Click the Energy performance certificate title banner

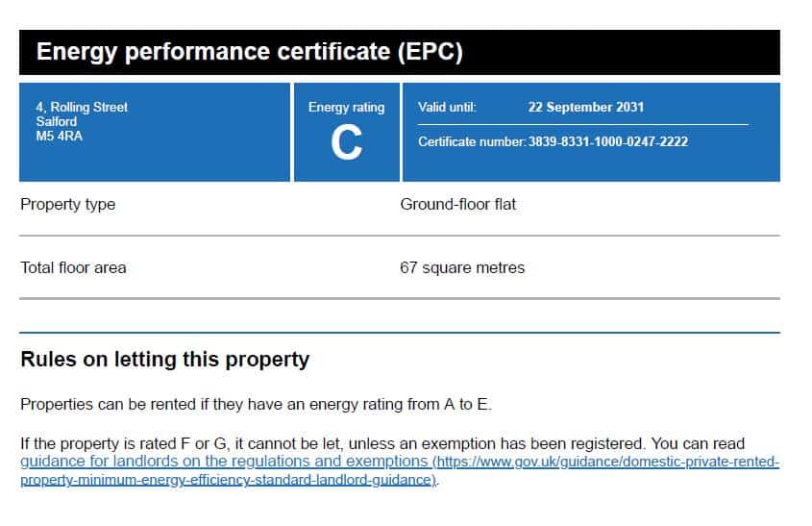click(x=399, y=52)
